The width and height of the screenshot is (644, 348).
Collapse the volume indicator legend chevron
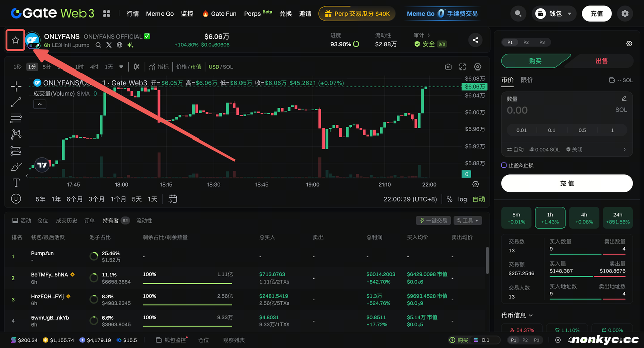[x=40, y=104]
